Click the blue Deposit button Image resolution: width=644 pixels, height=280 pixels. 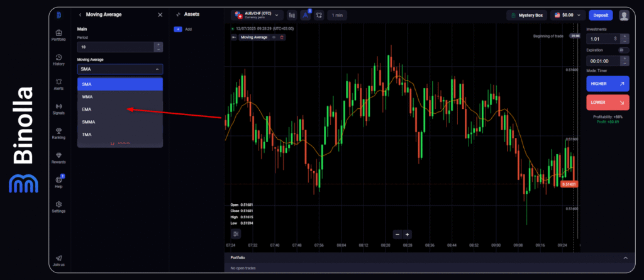coord(601,14)
